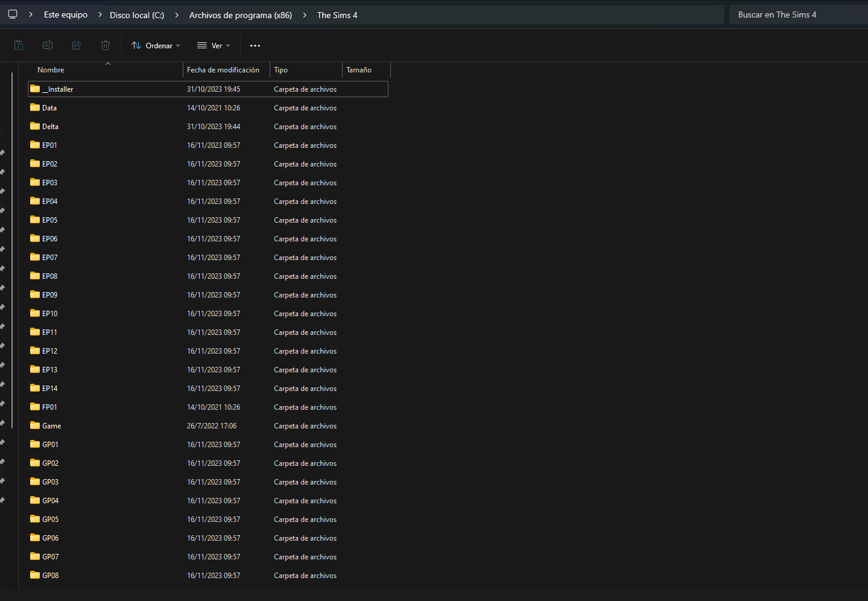Click The Sims 4 breadcrumb
This screenshot has height=601, width=868.
coord(337,15)
